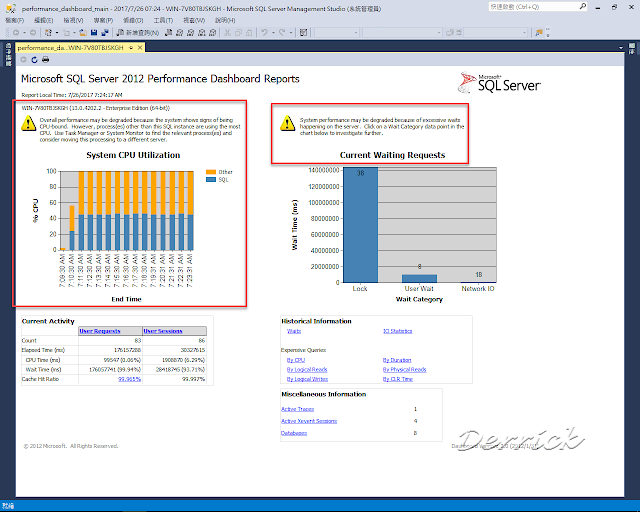The width and height of the screenshot is (640, 512).
Task: Click the Find in Files toolbar icon
Action: coord(539,33)
